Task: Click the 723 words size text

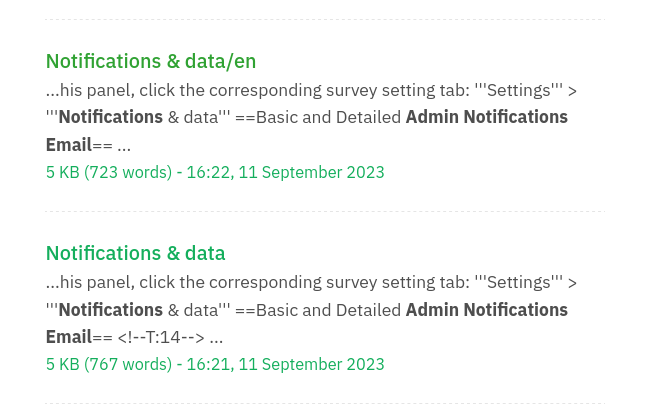Action: pyautogui.click(x=128, y=172)
